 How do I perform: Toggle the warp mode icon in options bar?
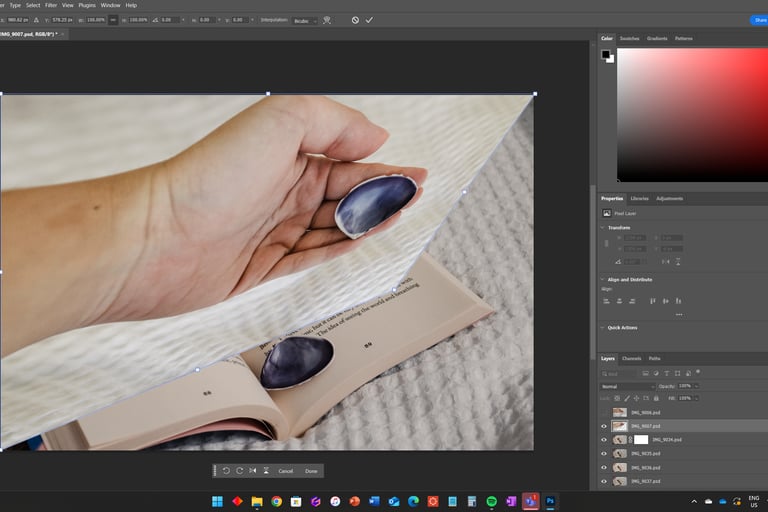326,19
